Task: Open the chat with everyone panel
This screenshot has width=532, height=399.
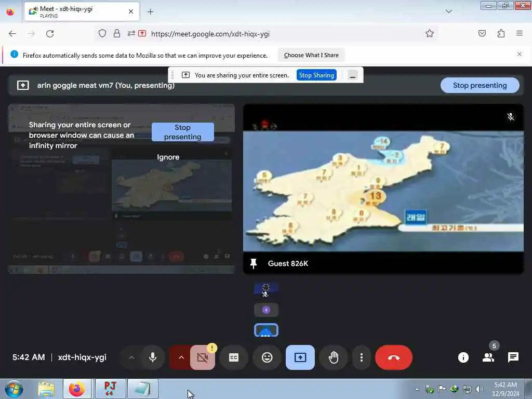Action: point(513,357)
